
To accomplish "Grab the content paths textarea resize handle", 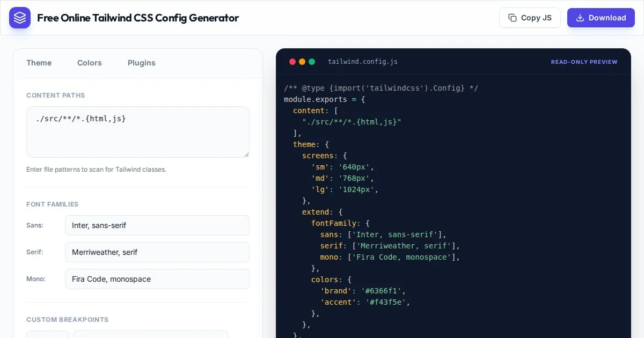I will pos(246,155).
